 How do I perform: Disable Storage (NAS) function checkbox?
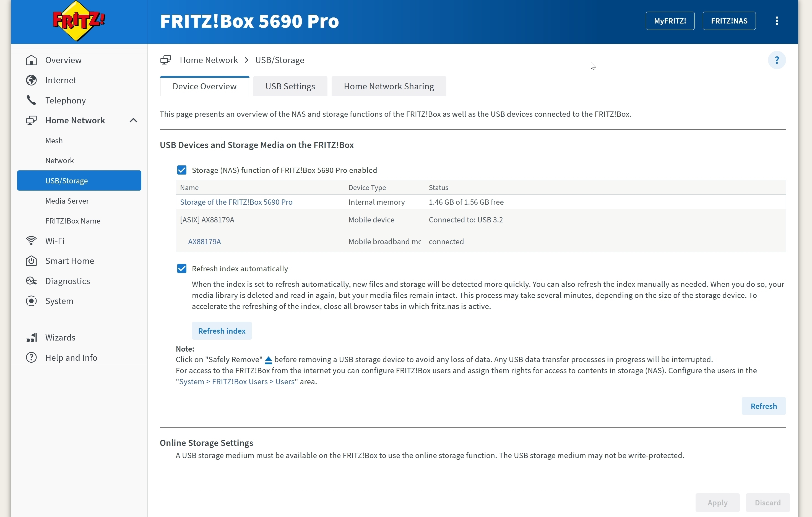click(182, 170)
